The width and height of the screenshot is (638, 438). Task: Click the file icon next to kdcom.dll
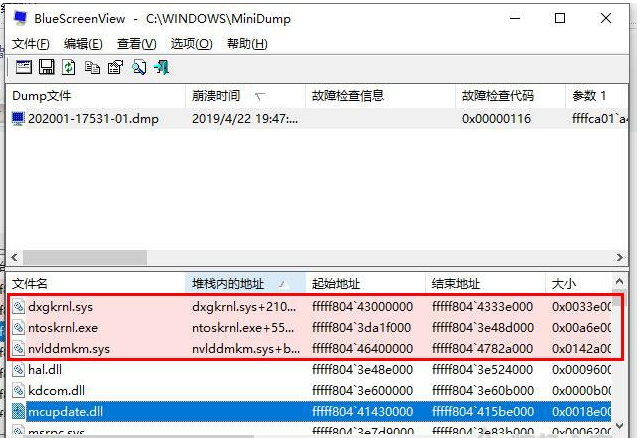click(18, 391)
